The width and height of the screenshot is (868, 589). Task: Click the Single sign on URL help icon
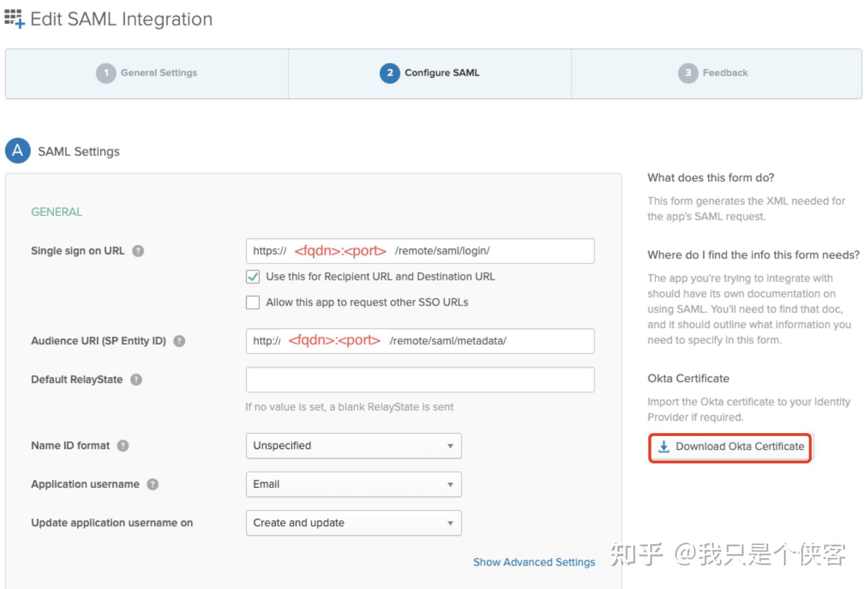(x=138, y=251)
